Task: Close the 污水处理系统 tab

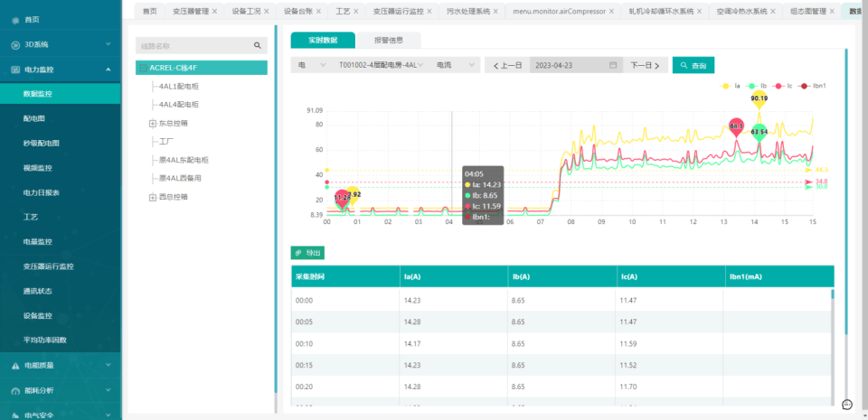Action: tap(495, 11)
